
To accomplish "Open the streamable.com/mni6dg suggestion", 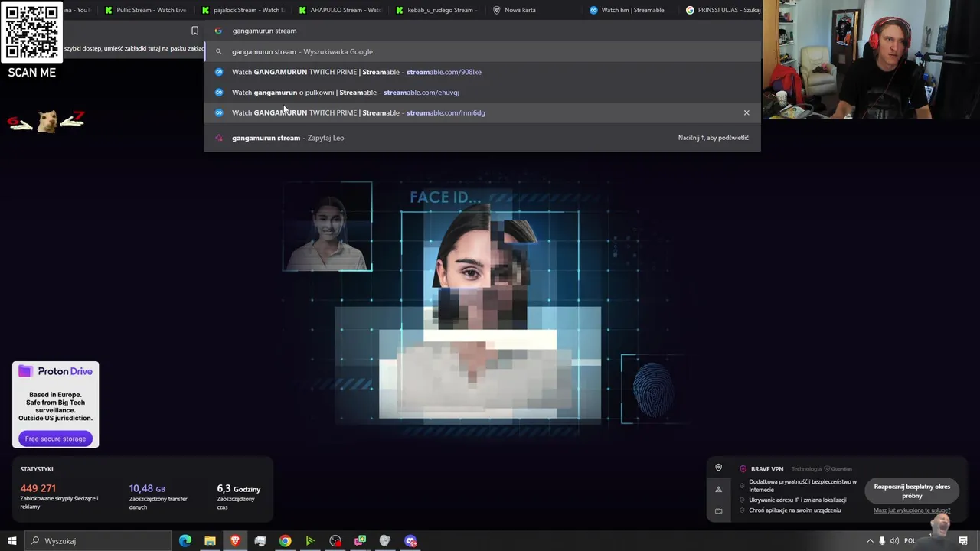I will [x=482, y=112].
